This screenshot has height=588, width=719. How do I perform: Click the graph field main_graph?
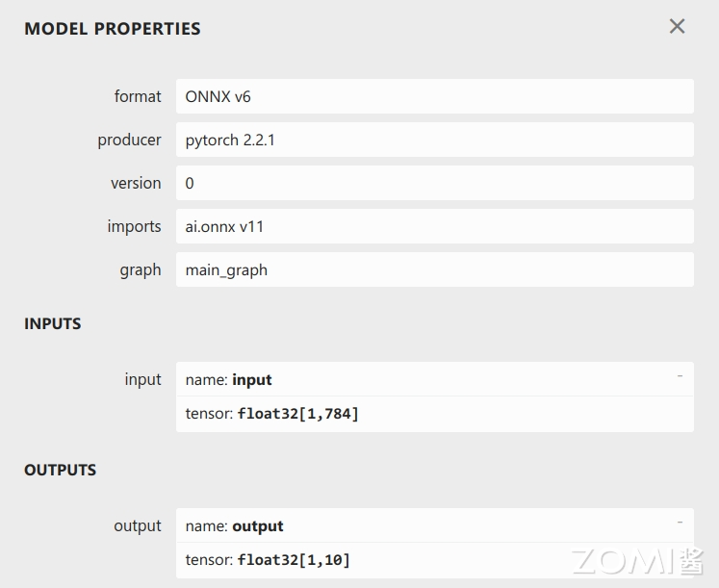point(434,269)
